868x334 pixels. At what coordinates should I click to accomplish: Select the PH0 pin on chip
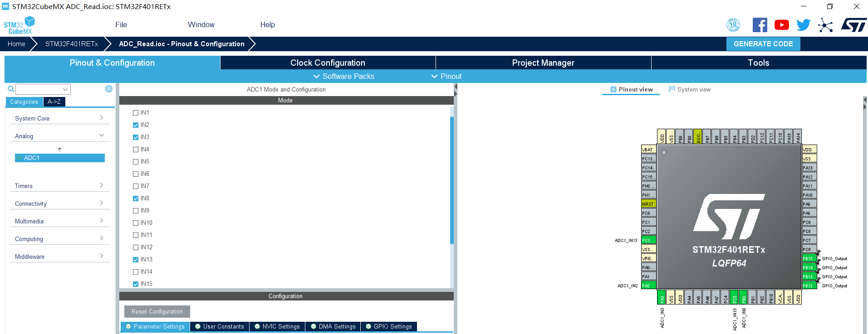click(x=648, y=186)
